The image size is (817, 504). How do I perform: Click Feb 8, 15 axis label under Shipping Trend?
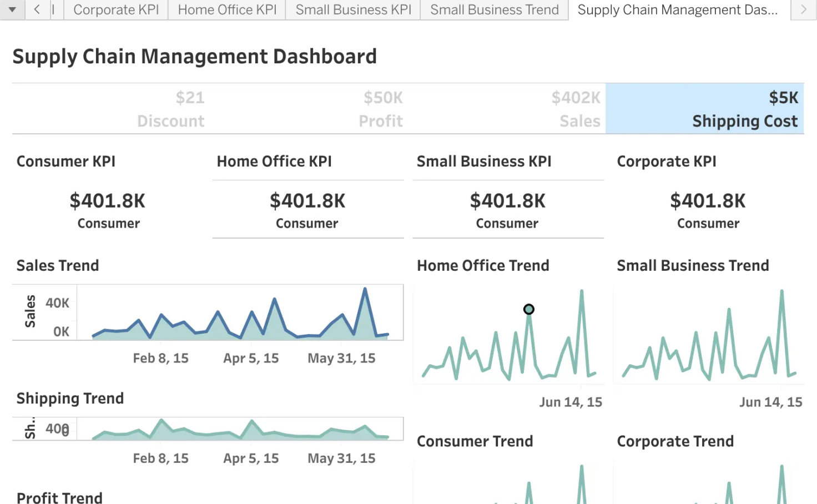[x=160, y=458]
